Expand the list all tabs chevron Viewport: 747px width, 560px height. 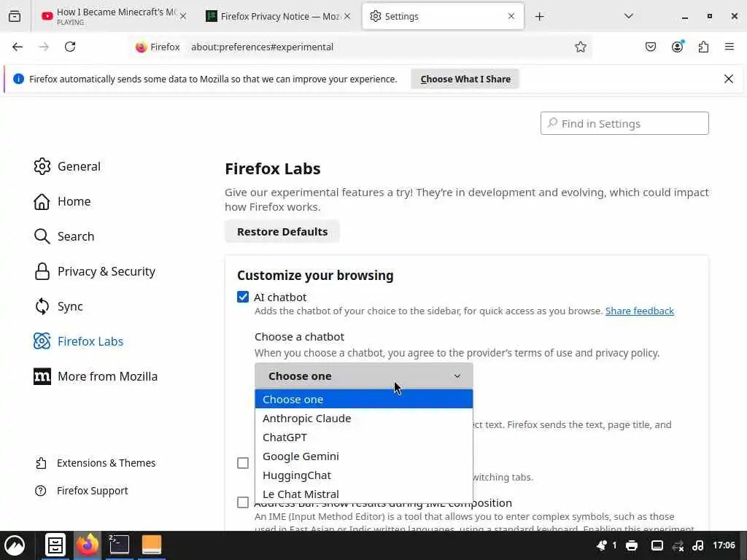(628, 16)
